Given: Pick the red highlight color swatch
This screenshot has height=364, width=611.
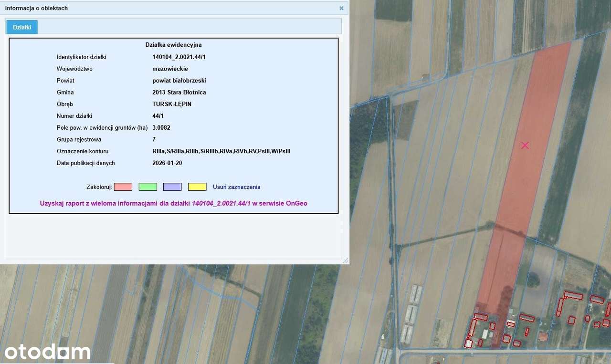Looking at the screenshot, I should coord(123,187).
